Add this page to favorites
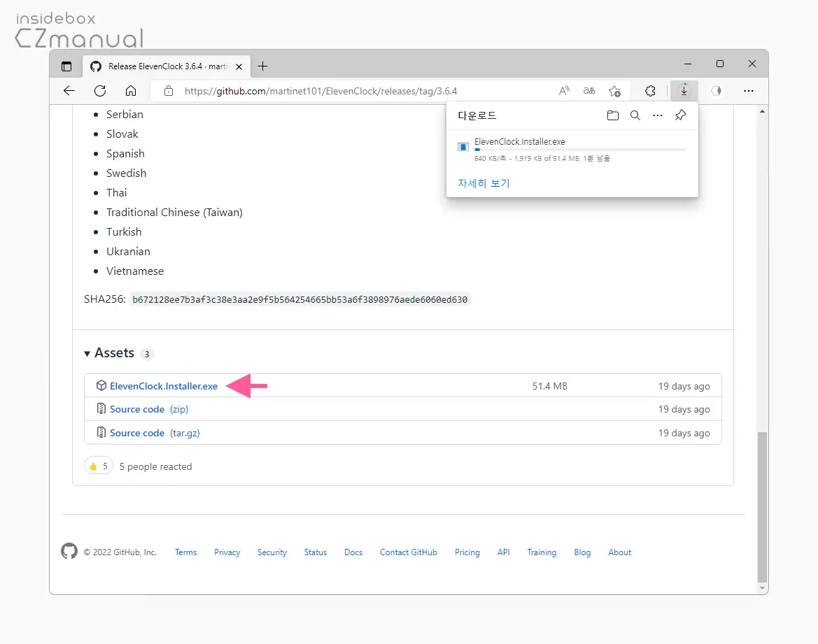 (x=614, y=91)
